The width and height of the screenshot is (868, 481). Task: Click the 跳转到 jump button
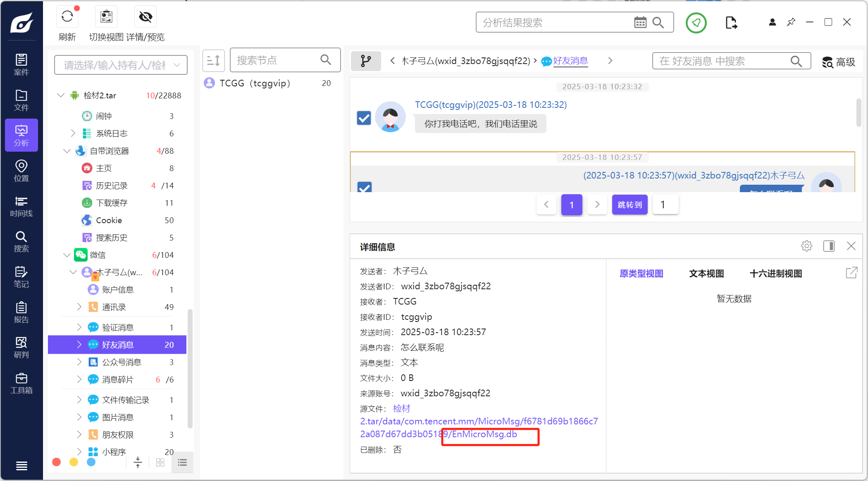[x=630, y=205]
